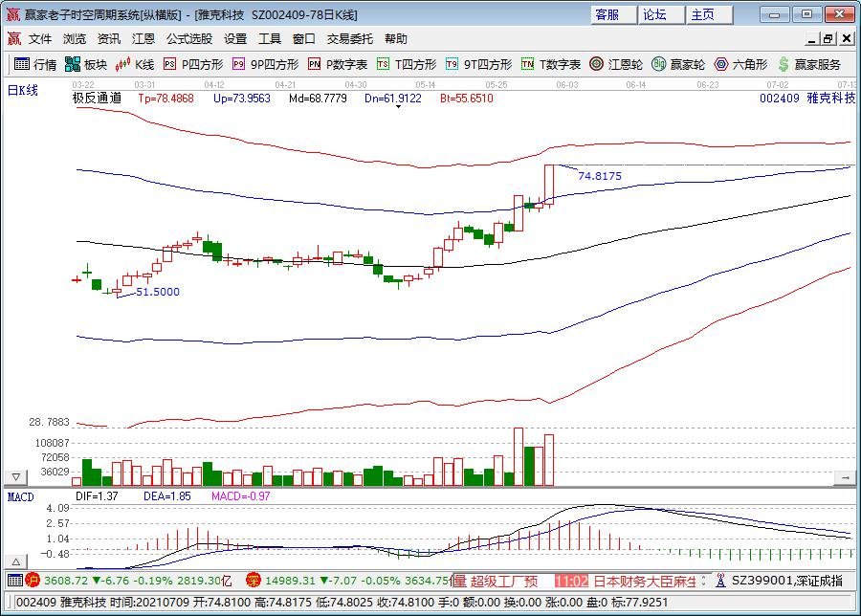Open the 帮助 menu
Viewport: 861px width, 616px height.
click(396, 38)
